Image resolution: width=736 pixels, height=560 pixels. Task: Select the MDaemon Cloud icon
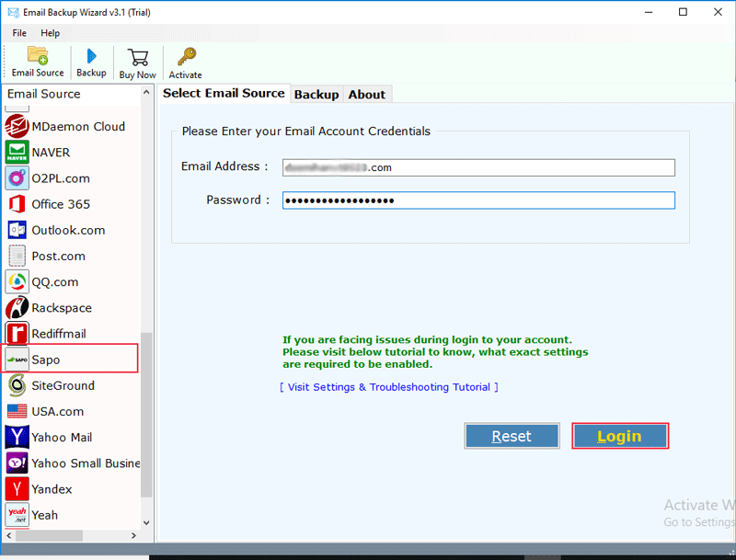point(17,126)
